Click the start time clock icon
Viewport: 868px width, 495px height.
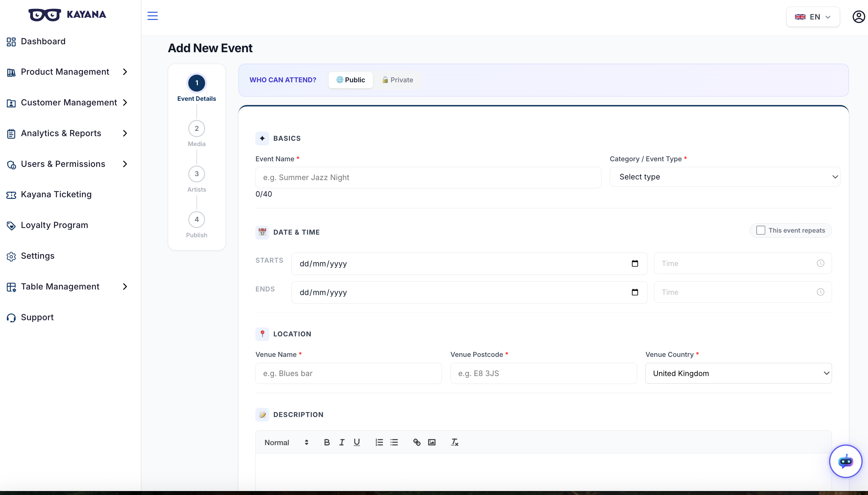pos(820,263)
